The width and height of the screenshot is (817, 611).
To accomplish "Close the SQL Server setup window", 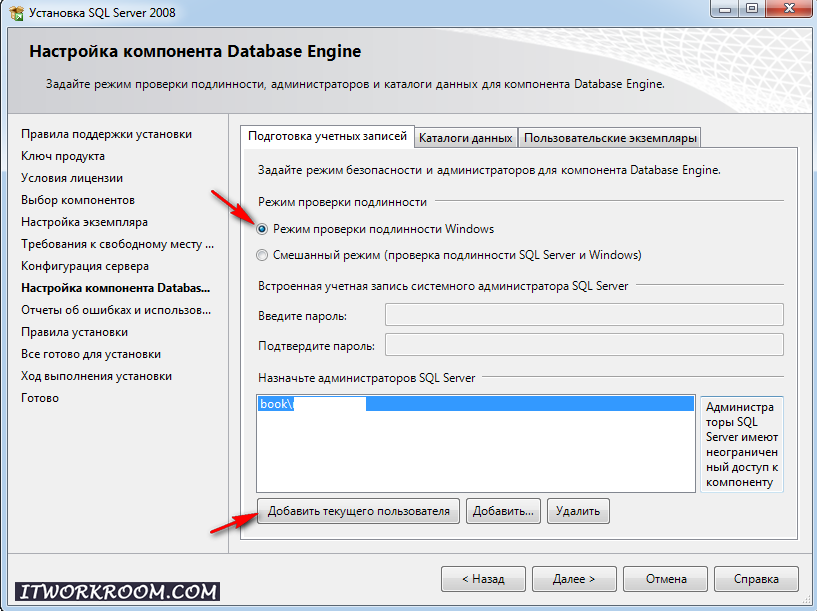I will 789,9.
